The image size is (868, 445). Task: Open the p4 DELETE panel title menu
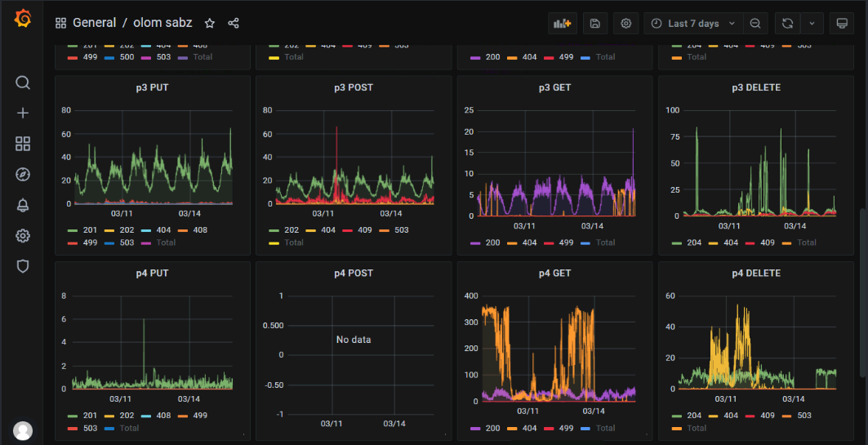click(755, 274)
